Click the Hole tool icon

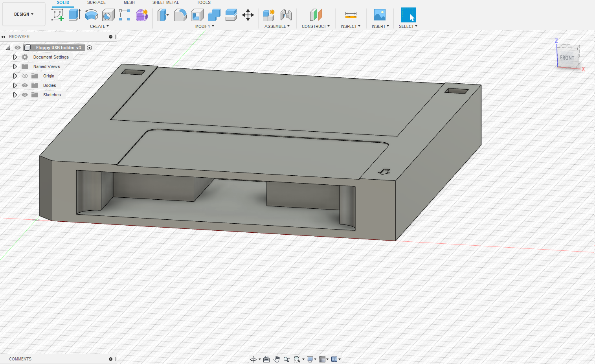point(108,15)
